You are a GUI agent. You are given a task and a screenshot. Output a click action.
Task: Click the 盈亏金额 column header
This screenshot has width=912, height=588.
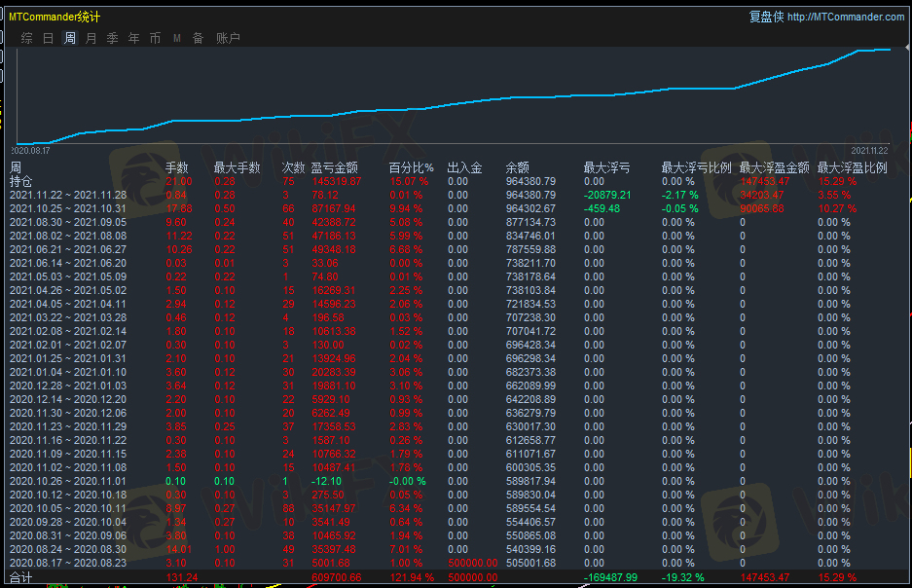click(x=335, y=167)
